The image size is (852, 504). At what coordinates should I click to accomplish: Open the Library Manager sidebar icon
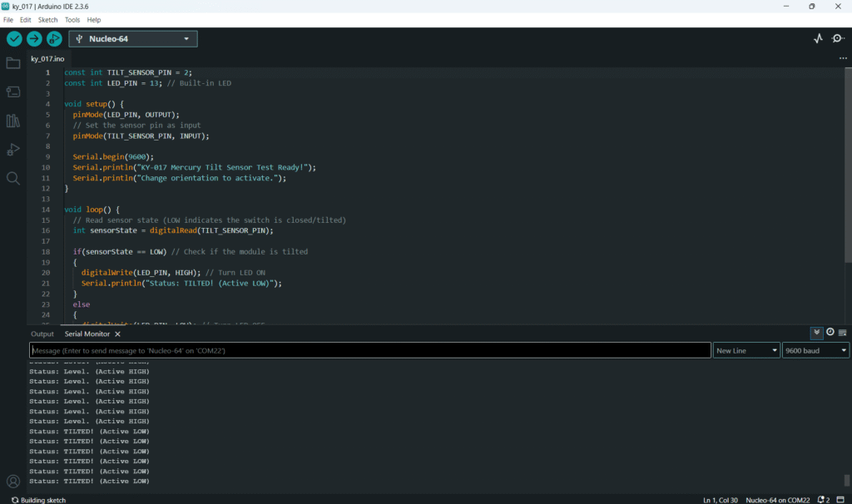point(13,121)
